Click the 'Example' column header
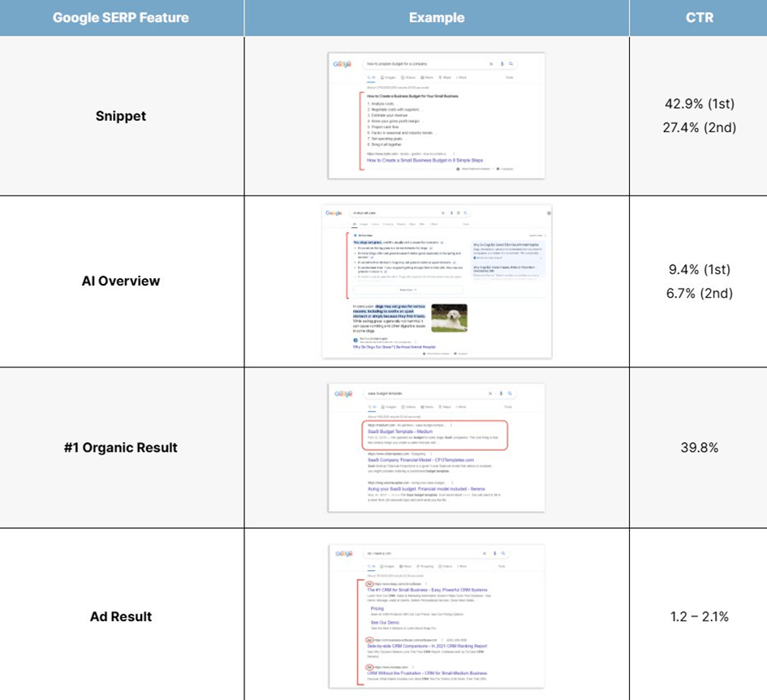 coord(437,18)
